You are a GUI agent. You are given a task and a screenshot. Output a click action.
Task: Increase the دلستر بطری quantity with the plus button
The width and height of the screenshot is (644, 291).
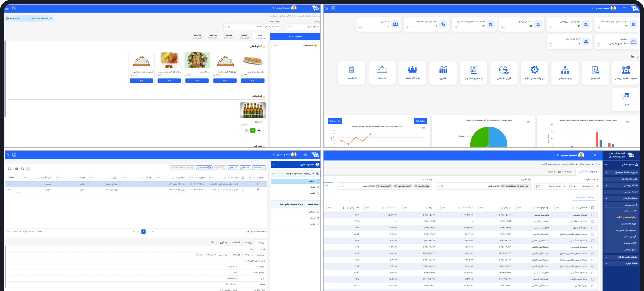pyautogui.click(x=259, y=131)
